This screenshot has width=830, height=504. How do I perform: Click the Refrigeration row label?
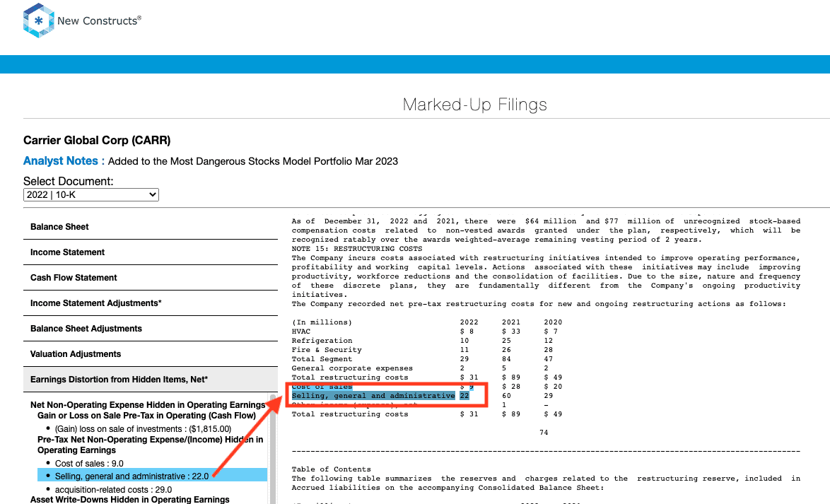pyautogui.click(x=322, y=341)
